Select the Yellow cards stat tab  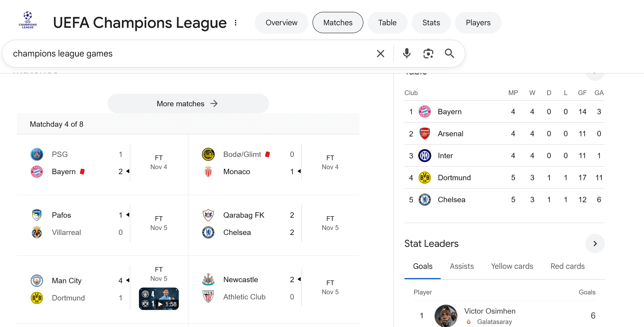click(512, 266)
